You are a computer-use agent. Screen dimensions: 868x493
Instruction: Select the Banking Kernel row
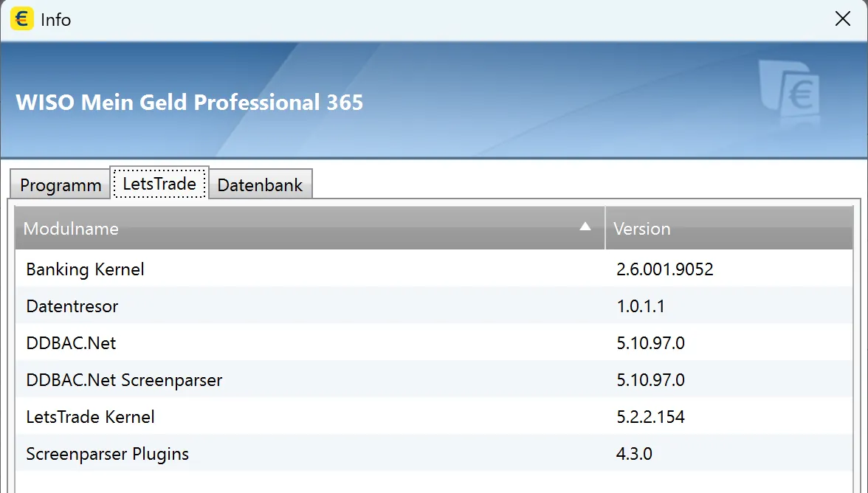point(86,269)
